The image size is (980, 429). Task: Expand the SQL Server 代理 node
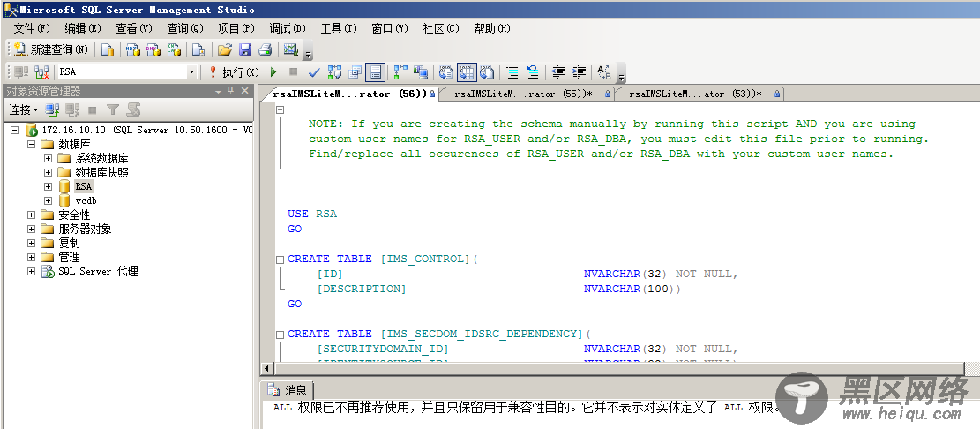click(31, 271)
